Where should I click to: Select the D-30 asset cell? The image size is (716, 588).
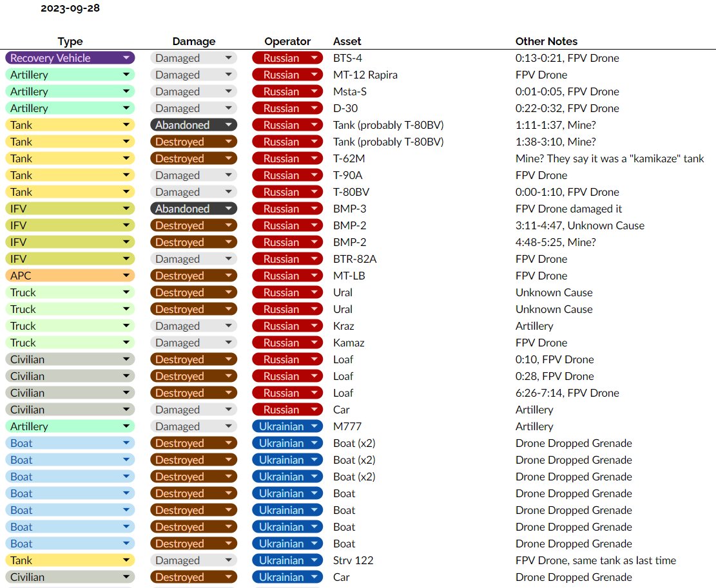(x=347, y=108)
